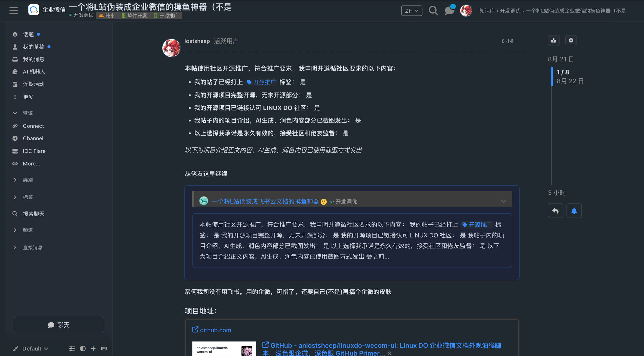Open the github.com source link
This screenshot has width=644, height=356.
point(215,330)
